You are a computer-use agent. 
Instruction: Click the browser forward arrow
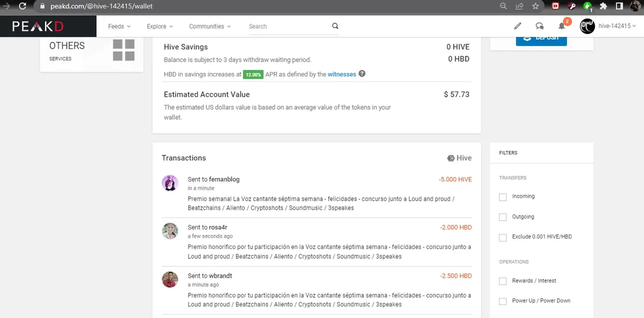point(6,6)
